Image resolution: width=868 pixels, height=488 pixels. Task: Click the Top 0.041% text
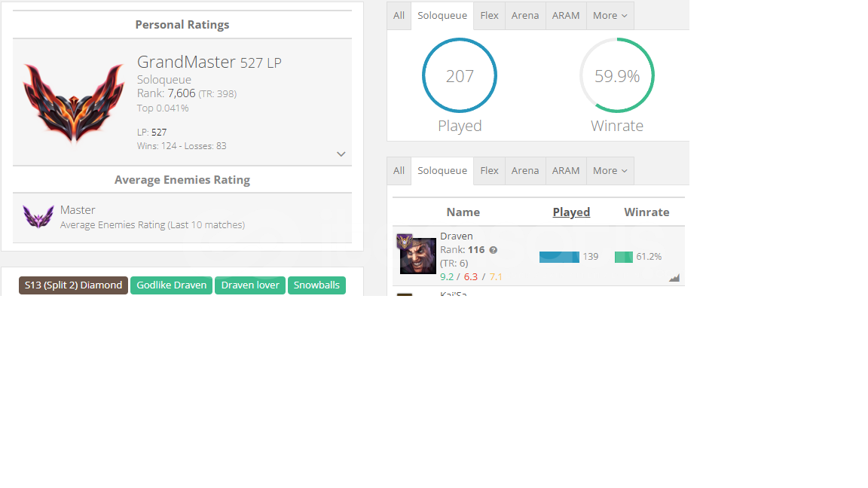tap(163, 108)
